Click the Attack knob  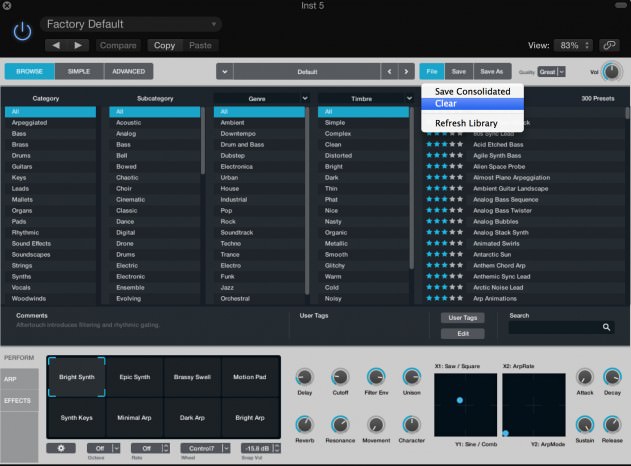[x=585, y=377]
